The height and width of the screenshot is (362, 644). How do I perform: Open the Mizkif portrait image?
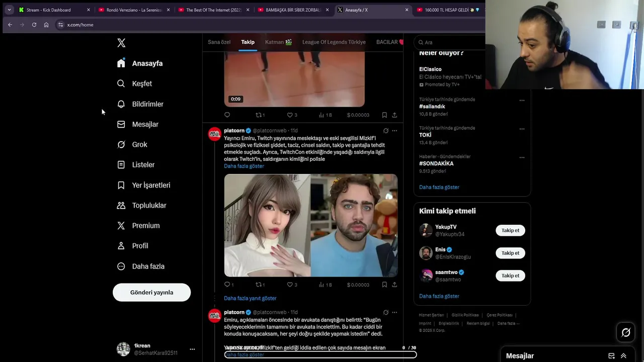point(354,225)
